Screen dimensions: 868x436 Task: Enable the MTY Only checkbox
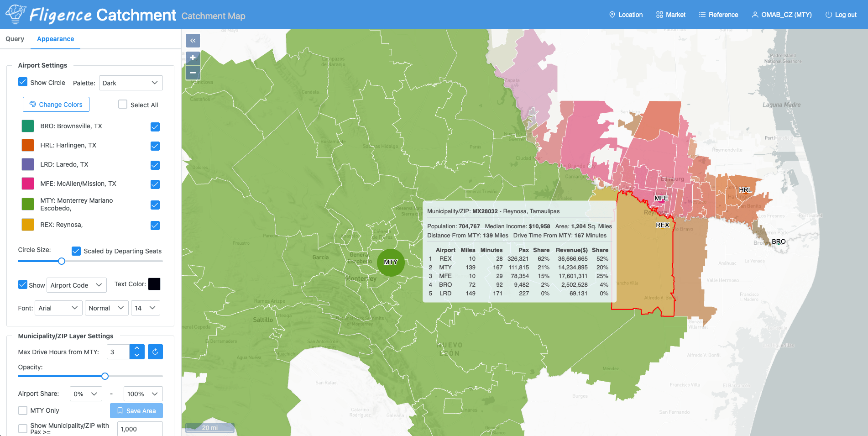point(23,410)
